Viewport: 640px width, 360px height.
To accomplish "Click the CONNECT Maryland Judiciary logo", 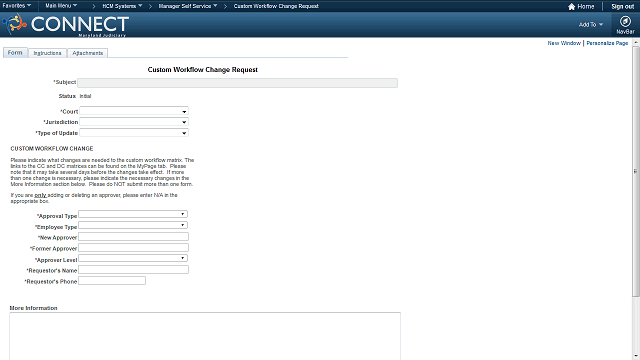I will 66,24.
